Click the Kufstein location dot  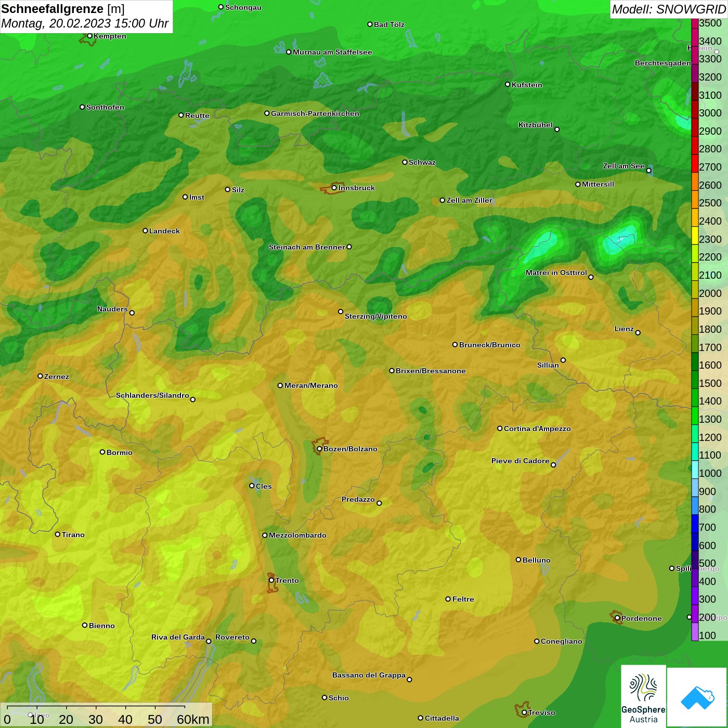[508, 84]
